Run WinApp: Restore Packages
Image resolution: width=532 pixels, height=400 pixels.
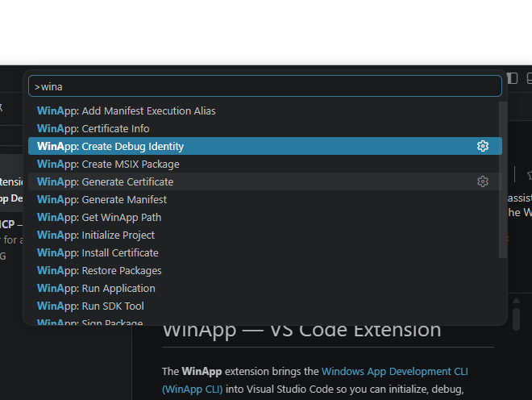[x=265, y=270]
